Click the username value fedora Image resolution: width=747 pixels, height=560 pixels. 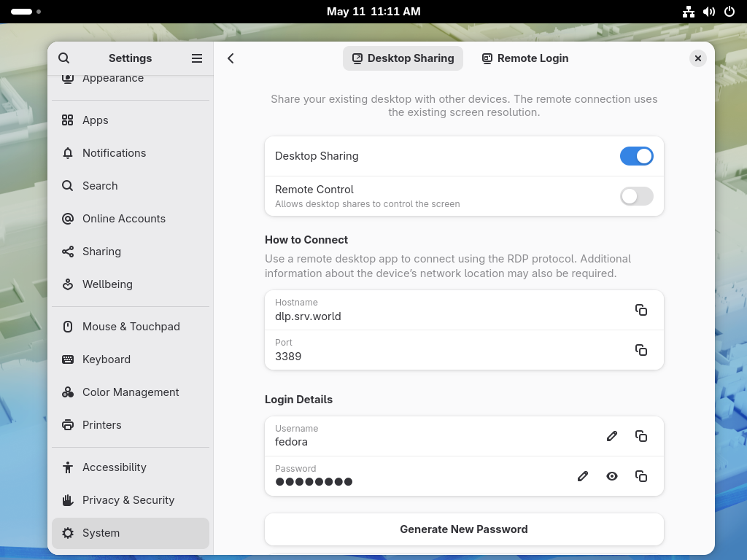(291, 442)
